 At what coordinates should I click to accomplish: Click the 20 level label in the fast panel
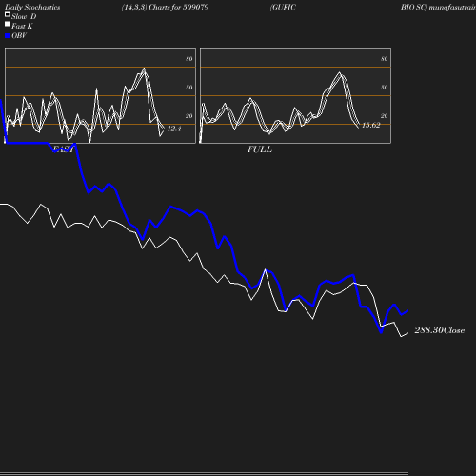(x=188, y=116)
